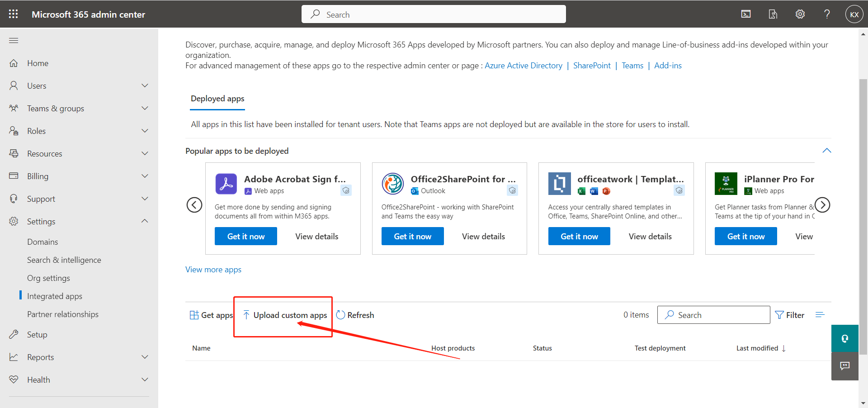The image size is (868, 408).
Task: Expand the Resources menu chevron
Action: pos(145,153)
